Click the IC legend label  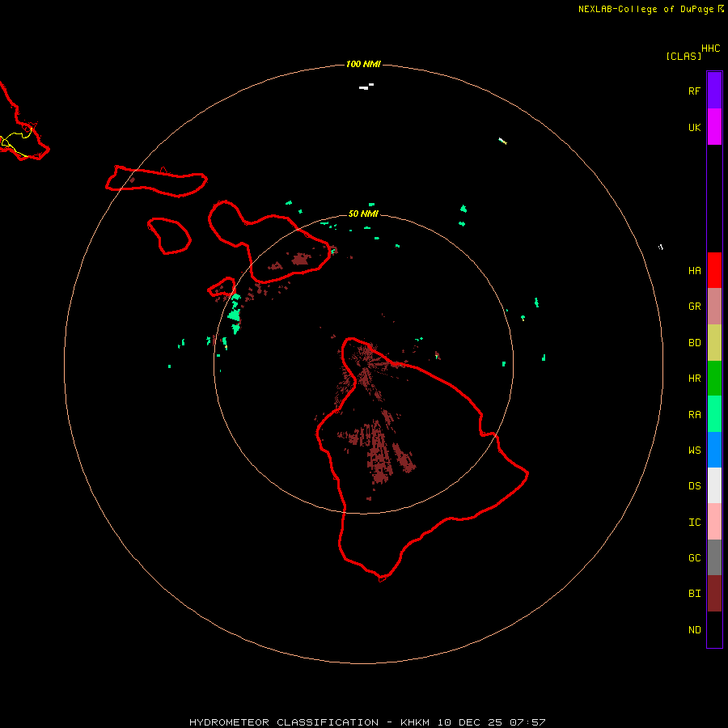(x=694, y=523)
